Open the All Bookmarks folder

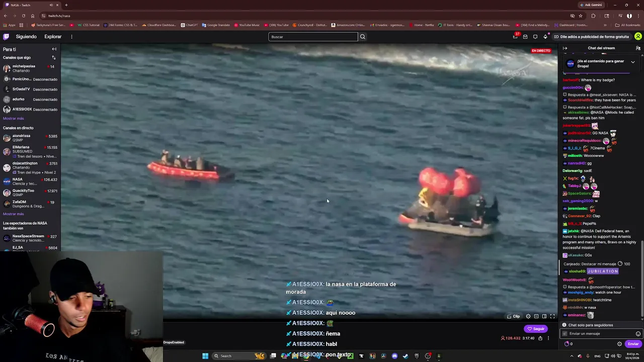(628, 25)
